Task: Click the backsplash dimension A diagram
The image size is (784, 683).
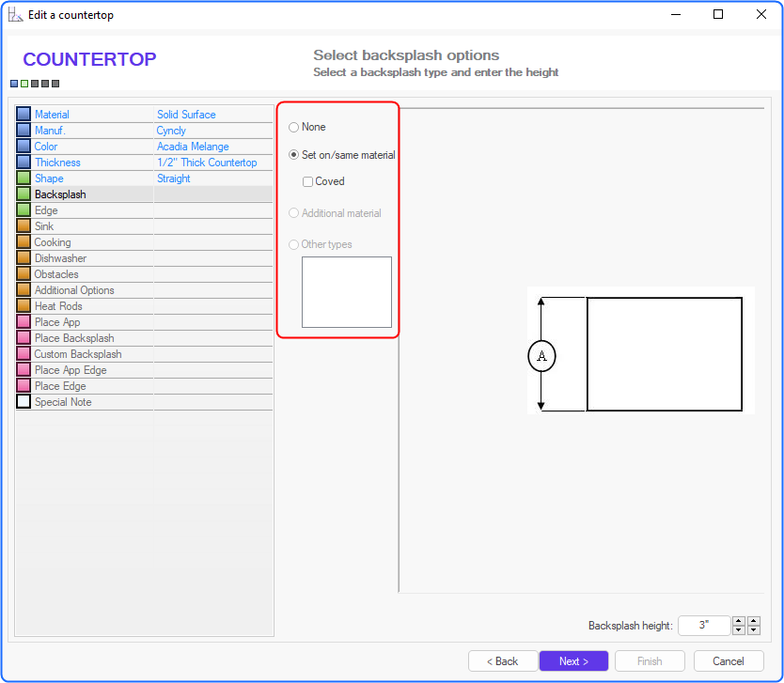Action: pyautogui.click(x=641, y=350)
